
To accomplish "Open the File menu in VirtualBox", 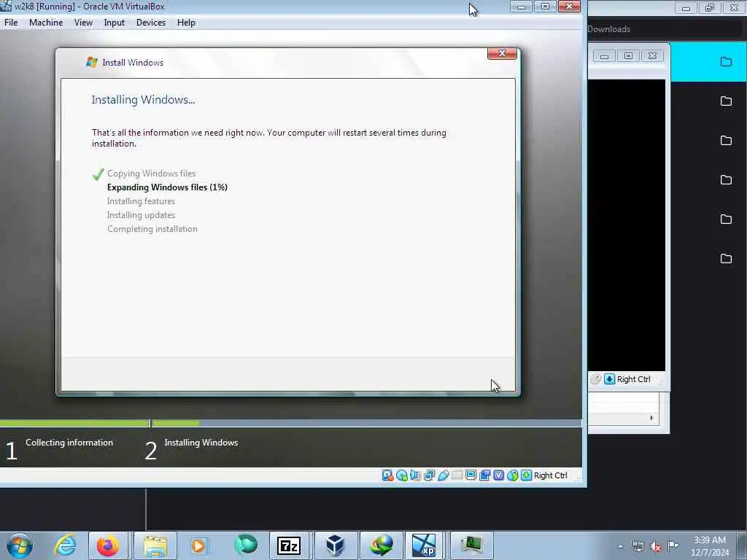I will tap(11, 23).
